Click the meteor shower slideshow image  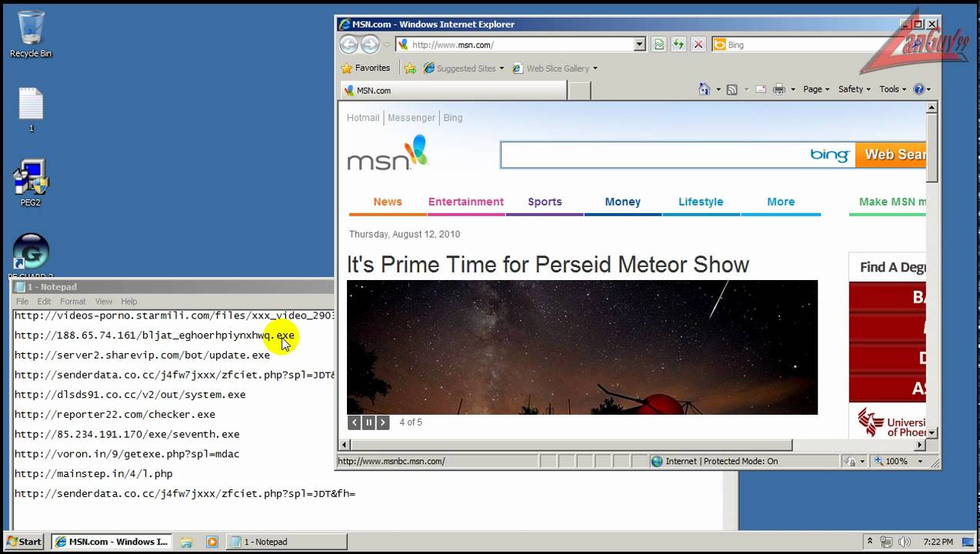582,347
